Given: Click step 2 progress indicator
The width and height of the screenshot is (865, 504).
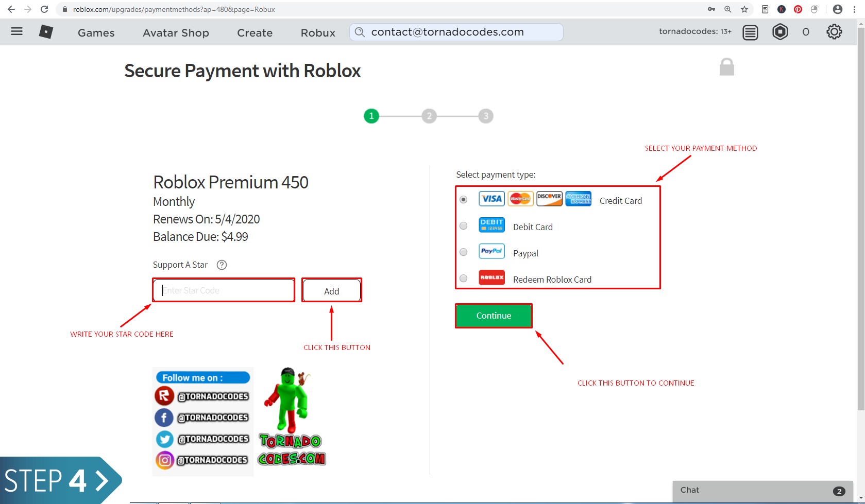Looking at the screenshot, I should (429, 116).
